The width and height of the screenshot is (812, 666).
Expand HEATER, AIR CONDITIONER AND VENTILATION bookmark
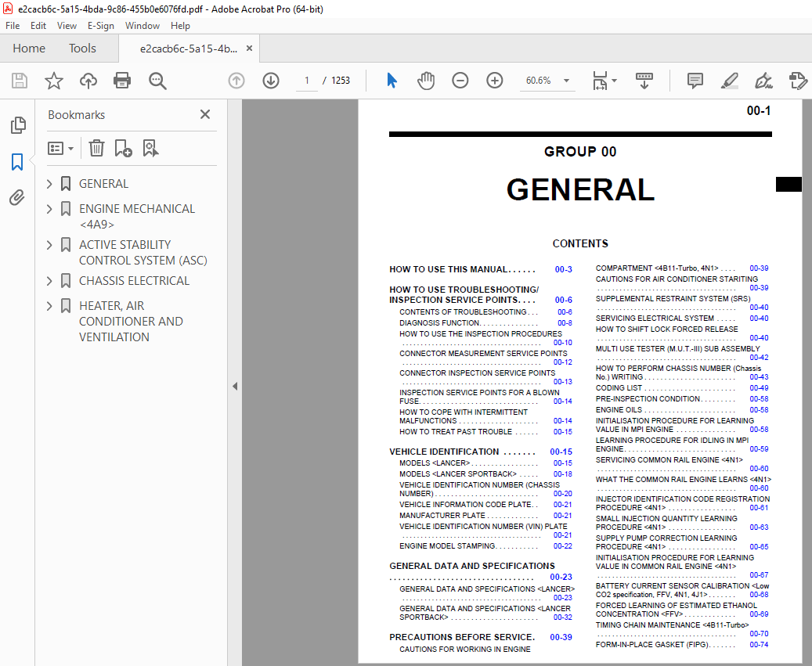49,306
